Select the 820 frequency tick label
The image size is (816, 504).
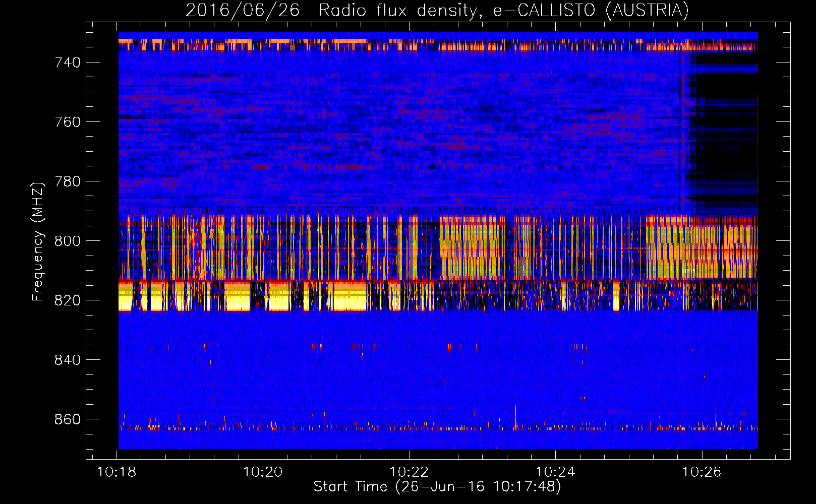tap(68, 300)
